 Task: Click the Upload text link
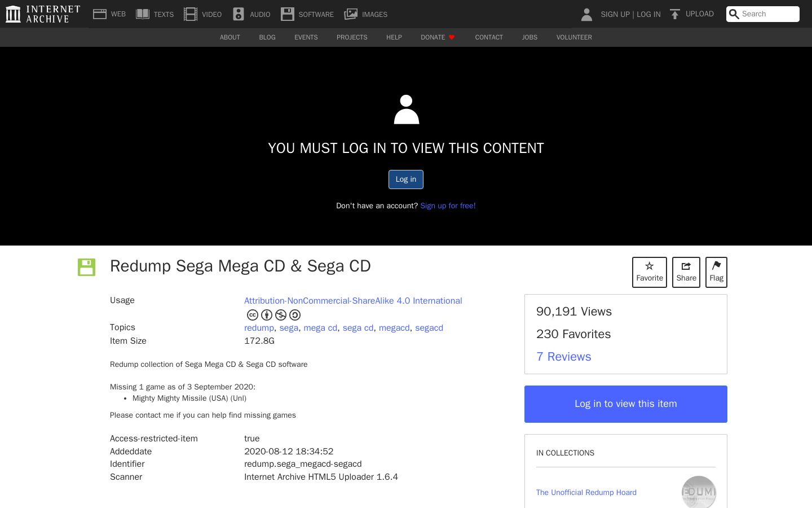700,14
